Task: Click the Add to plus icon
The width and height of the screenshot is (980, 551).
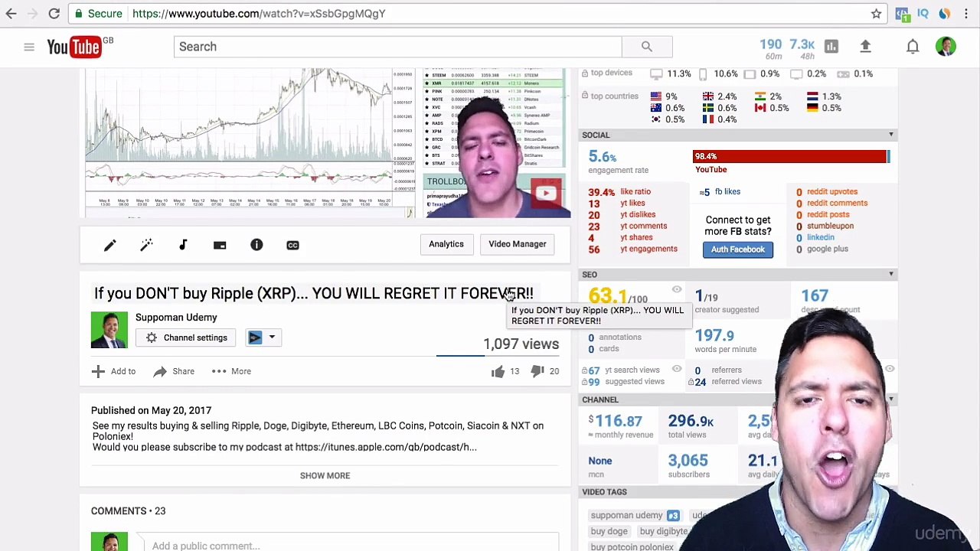Action: pos(98,371)
